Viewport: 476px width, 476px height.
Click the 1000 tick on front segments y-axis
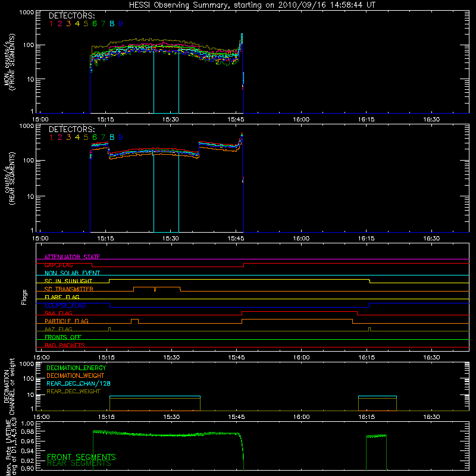tap(27, 12)
